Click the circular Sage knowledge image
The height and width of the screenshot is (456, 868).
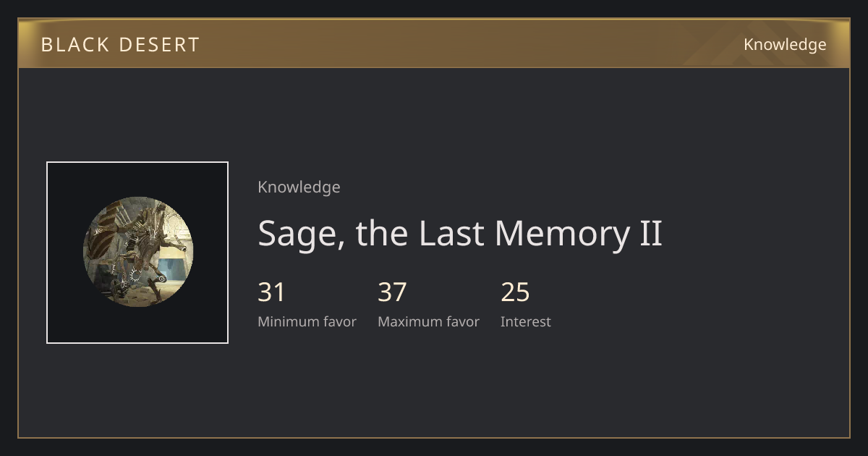pyautogui.click(x=138, y=252)
